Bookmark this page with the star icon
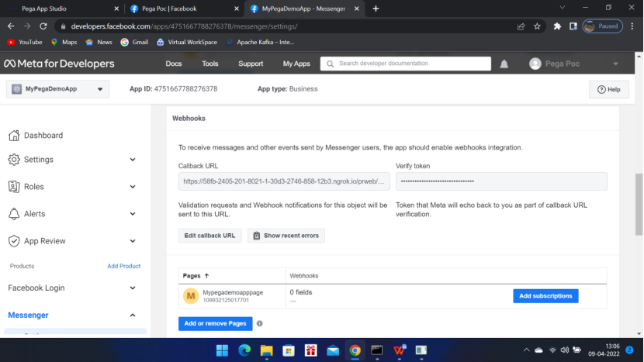Image resolution: width=644 pixels, height=362 pixels. tap(537, 26)
